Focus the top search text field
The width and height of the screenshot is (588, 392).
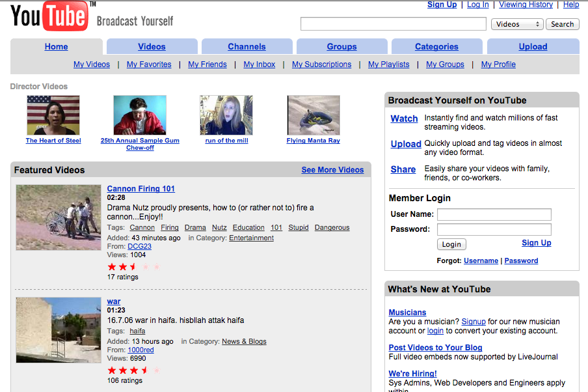click(x=394, y=24)
